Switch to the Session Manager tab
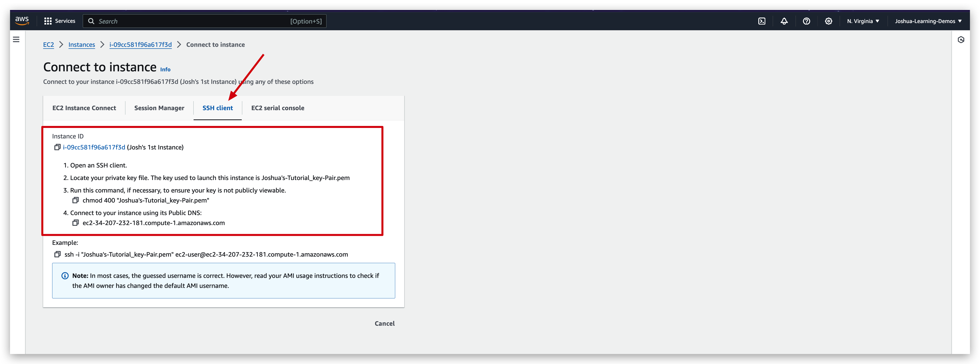980x364 pixels. coord(159,108)
